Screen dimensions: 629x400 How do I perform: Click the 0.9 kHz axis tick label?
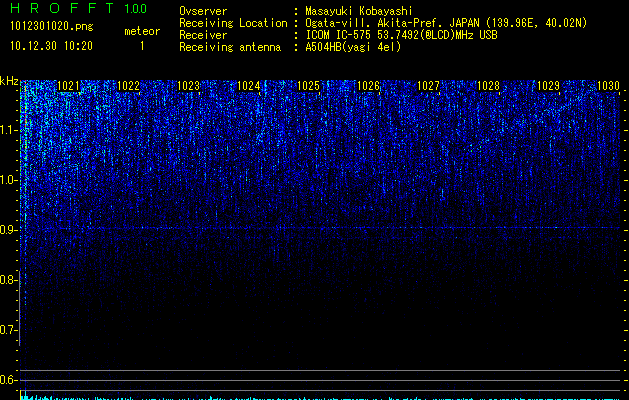tap(9, 230)
